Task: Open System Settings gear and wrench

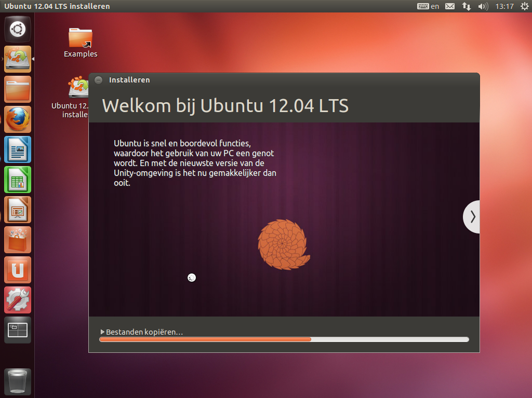Action: pos(18,300)
